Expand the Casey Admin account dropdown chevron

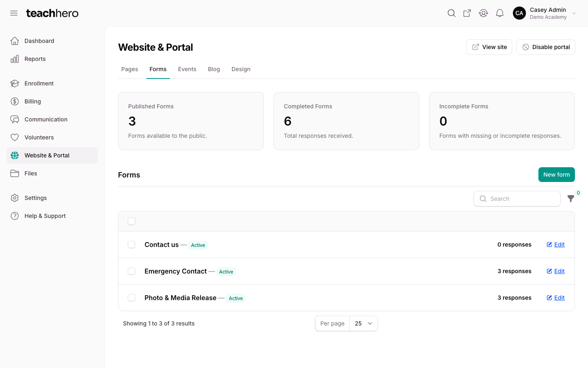pos(574,13)
